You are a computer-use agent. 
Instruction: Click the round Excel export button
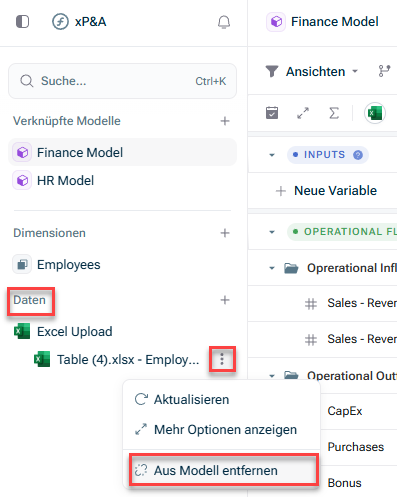(375, 113)
